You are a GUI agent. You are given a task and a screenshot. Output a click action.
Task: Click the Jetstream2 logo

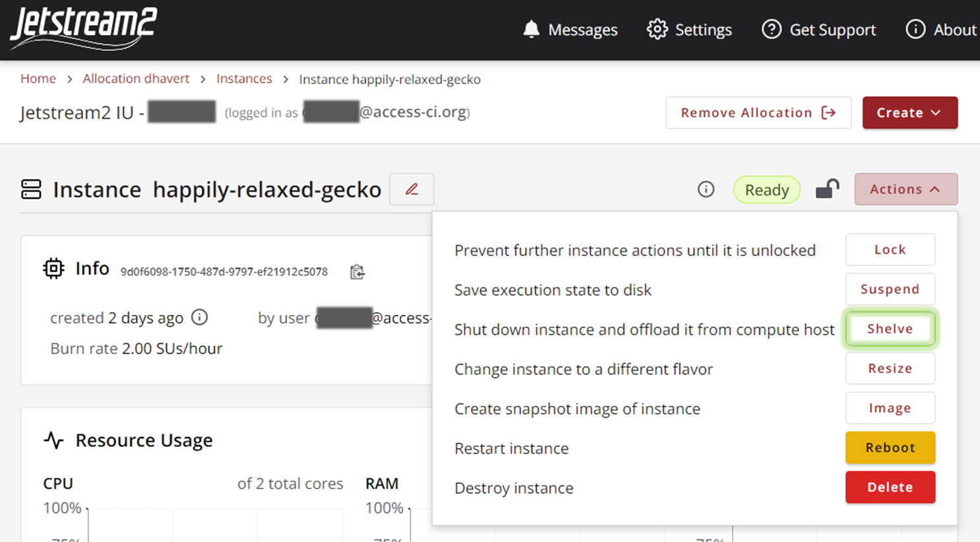point(81,29)
